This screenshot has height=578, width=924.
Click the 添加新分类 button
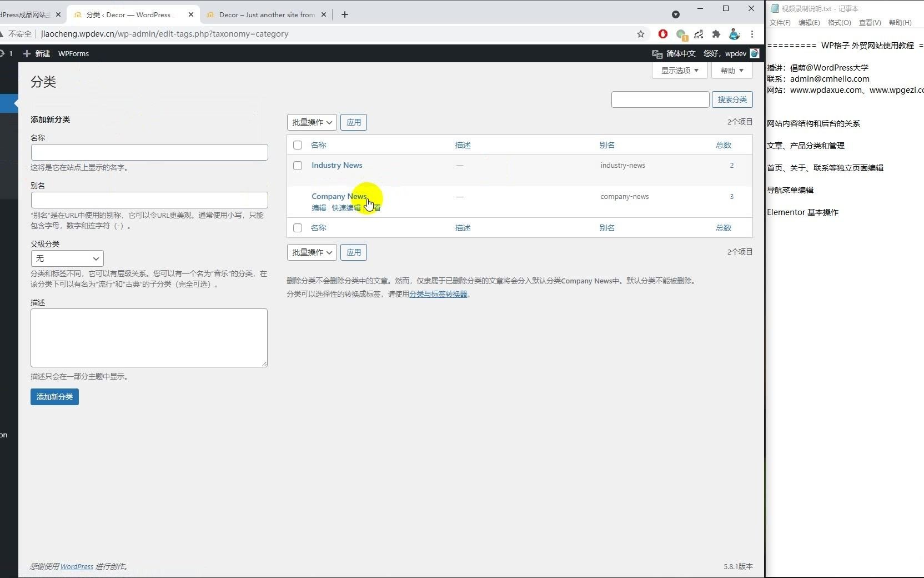54,397
